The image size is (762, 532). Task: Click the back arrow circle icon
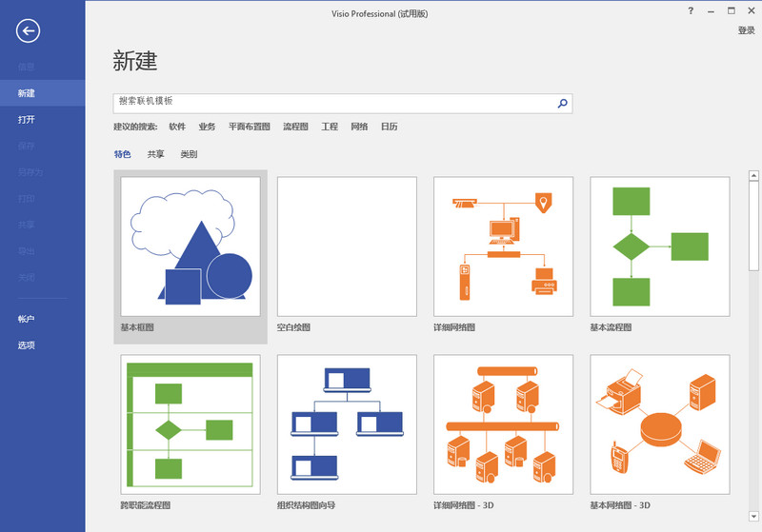pos(28,31)
